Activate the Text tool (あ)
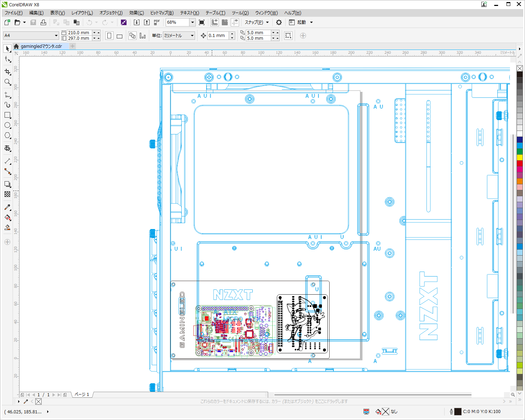 tap(7, 148)
